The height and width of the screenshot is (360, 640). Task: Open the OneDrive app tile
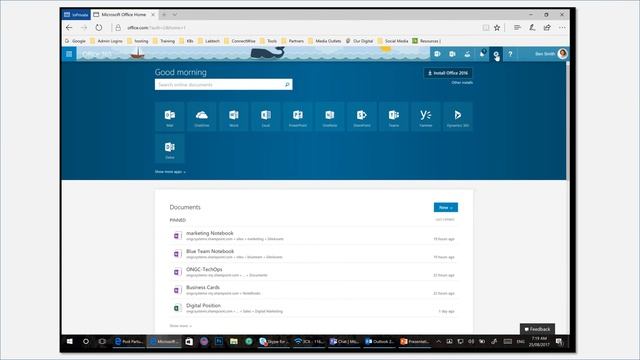(x=202, y=117)
